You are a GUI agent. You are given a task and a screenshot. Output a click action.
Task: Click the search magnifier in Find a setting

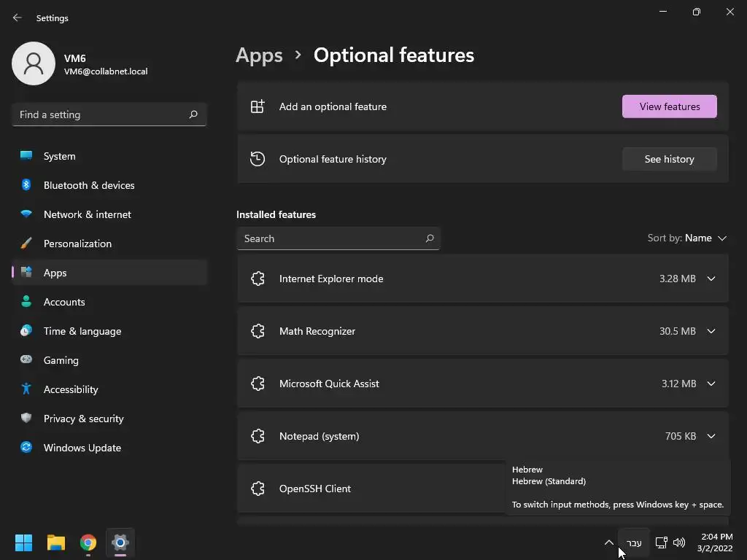click(193, 114)
